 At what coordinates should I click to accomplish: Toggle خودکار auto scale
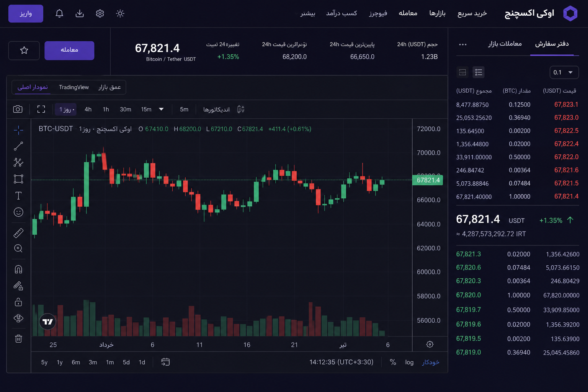coord(431,362)
